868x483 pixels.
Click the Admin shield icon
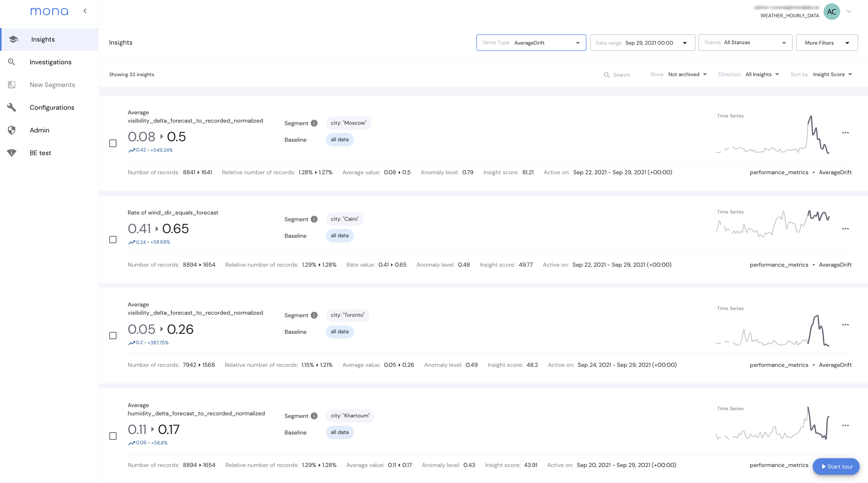point(11,130)
